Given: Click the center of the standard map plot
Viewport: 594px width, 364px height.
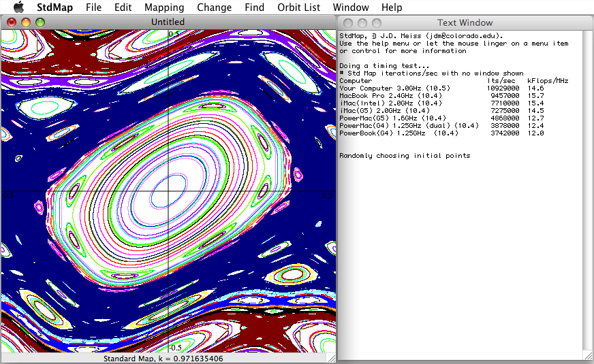Looking at the screenshot, I should pyautogui.click(x=168, y=191).
